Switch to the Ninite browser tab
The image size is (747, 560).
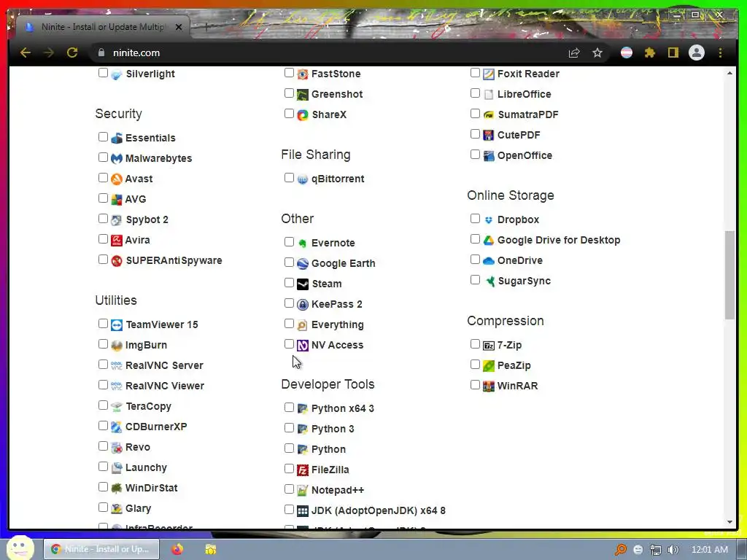(x=102, y=27)
